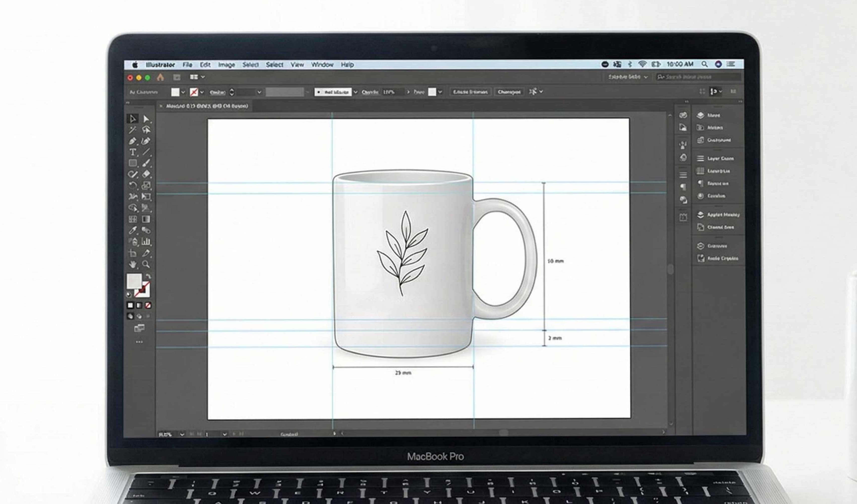The width and height of the screenshot is (857, 504).
Task: Switch to Gradient paint mode
Action: point(139,305)
